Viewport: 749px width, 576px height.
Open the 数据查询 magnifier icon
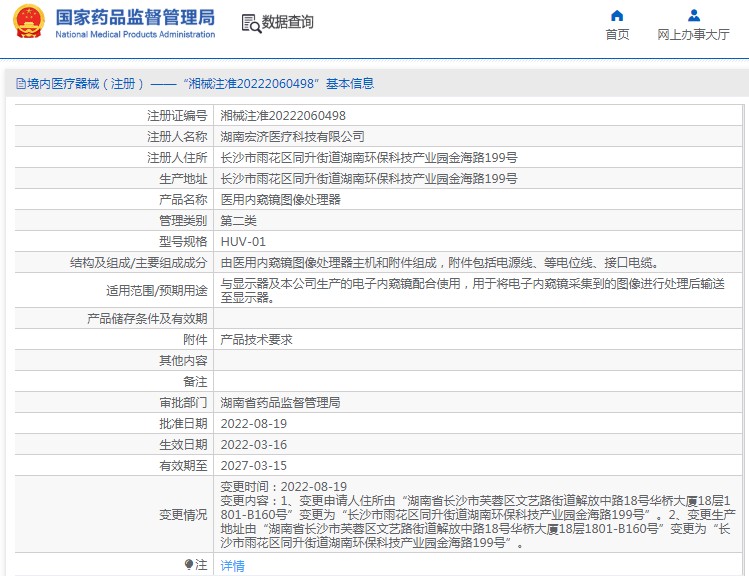point(251,23)
